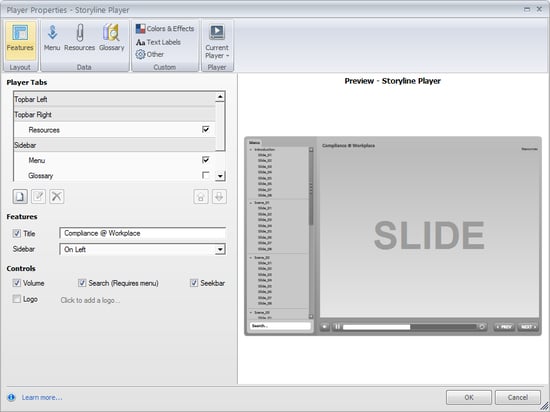Enable the Logo checkbox
Screen dimensions: 550x412
pyautogui.click(x=16, y=299)
